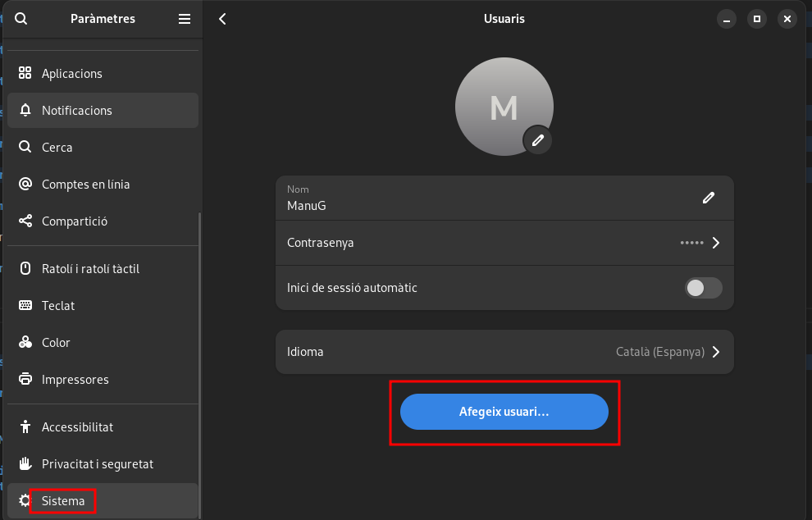The image size is (812, 520).
Task: Go back using the left arrow button
Action: 222,19
